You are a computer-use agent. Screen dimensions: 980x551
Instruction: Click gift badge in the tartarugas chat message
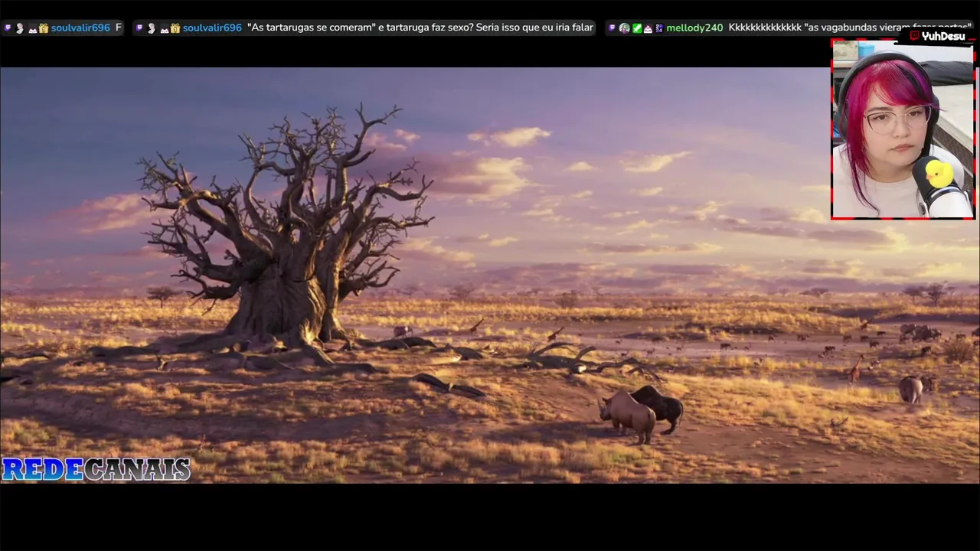pos(175,28)
